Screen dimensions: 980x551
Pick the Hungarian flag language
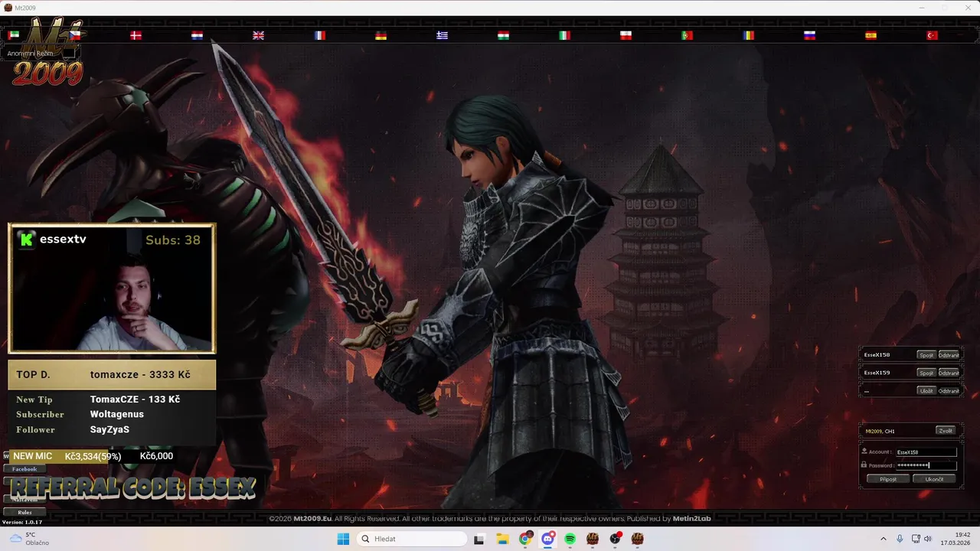coord(504,35)
